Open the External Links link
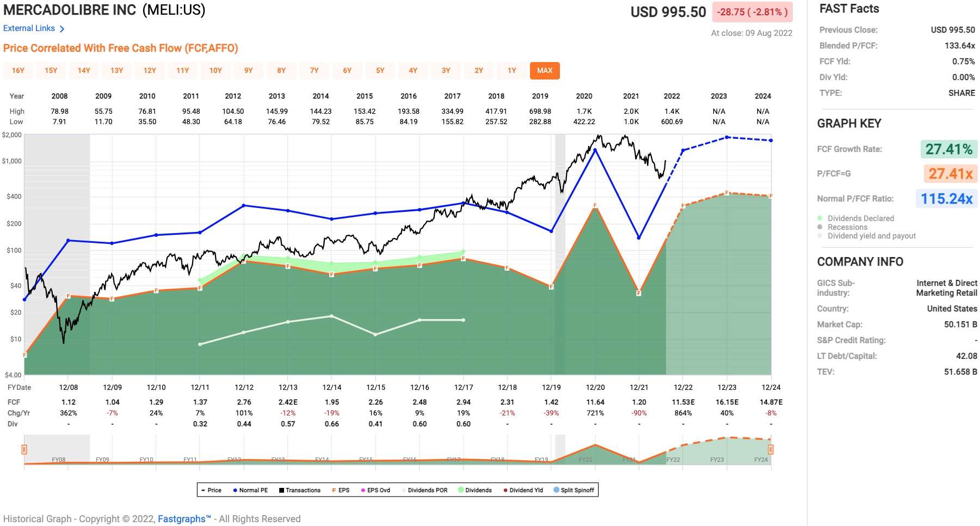This screenshot has width=980, height=526. pyautogui.click(x=29, y=28)
